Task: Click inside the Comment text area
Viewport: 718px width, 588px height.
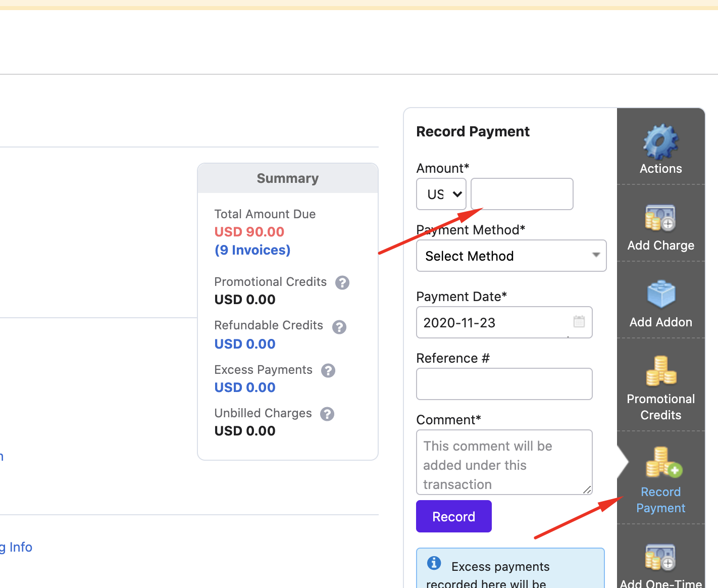Action: tap(504, 462)
